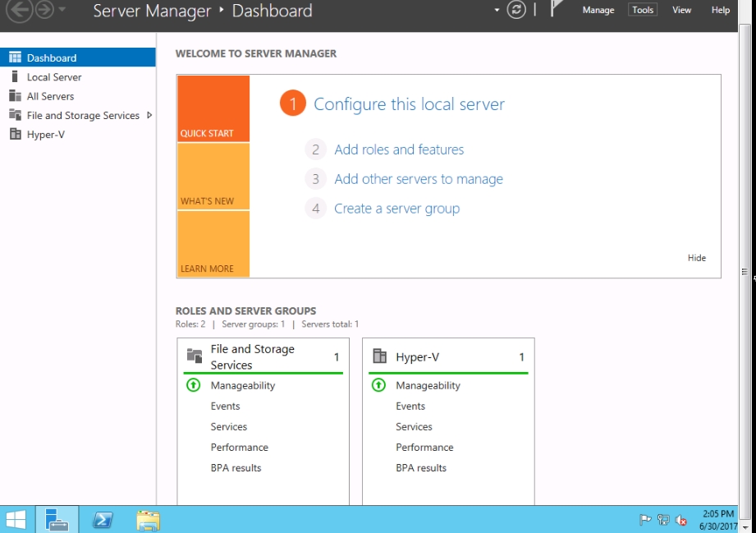The image size is (756, 533).
Task: Click Hyper-V tile server count 1
Action: tap(521, 357)
